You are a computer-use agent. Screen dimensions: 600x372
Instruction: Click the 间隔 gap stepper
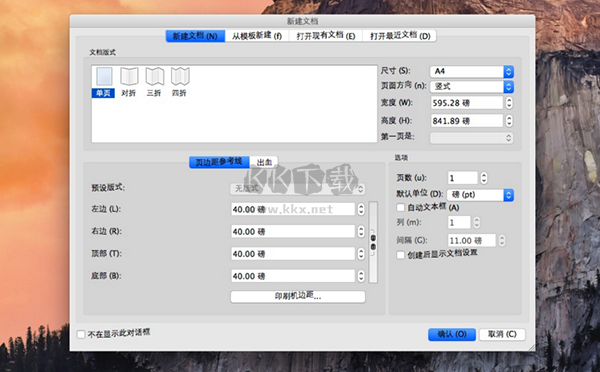pyautogui.click(x=502, y=240)
